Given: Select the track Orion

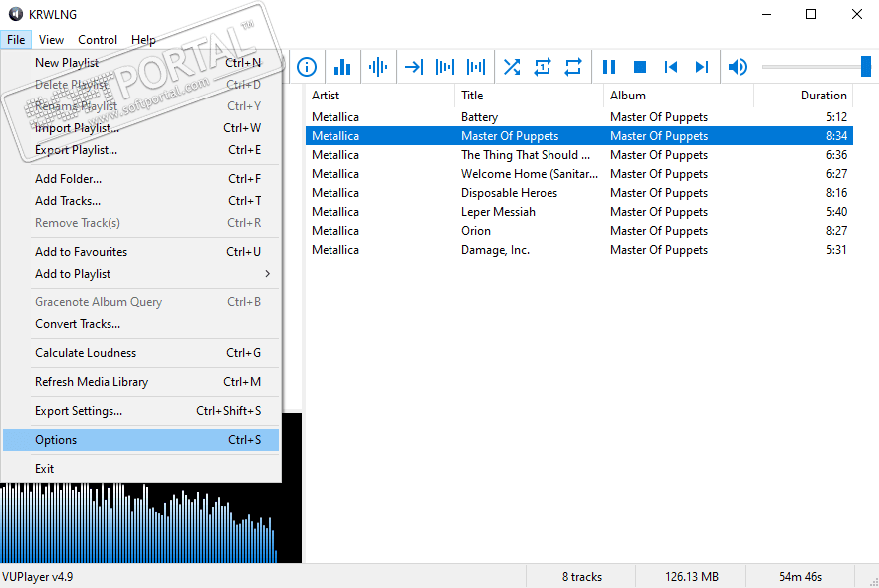Looking at the screenshot, I should click(579, 231).
